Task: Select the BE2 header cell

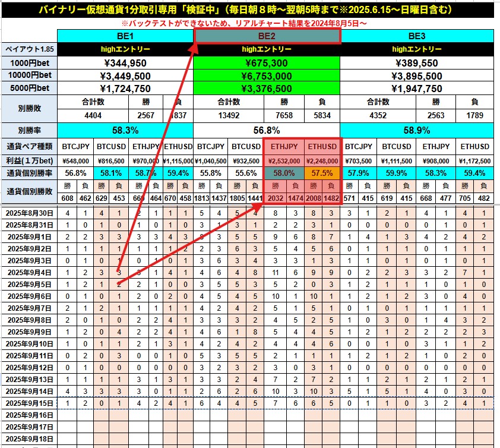Action: 267,36
